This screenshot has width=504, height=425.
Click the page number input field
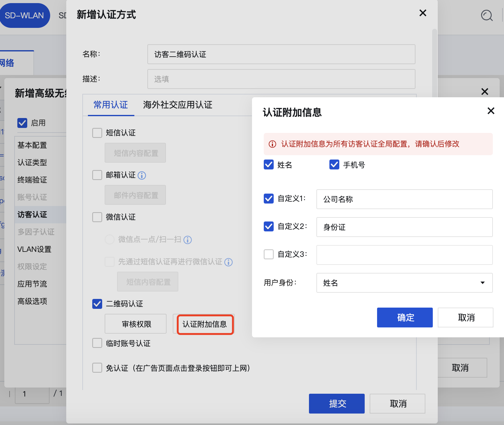[x=32, y=394]
